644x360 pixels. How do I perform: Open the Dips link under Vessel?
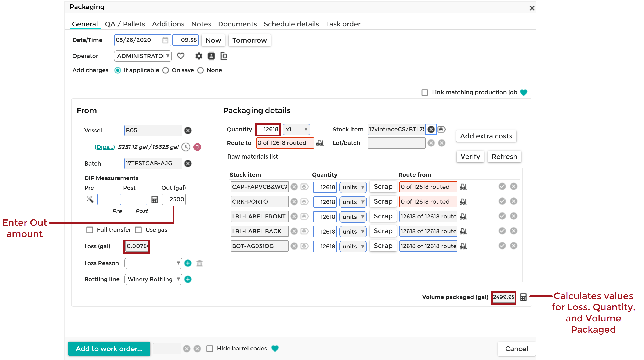point(105,147)
